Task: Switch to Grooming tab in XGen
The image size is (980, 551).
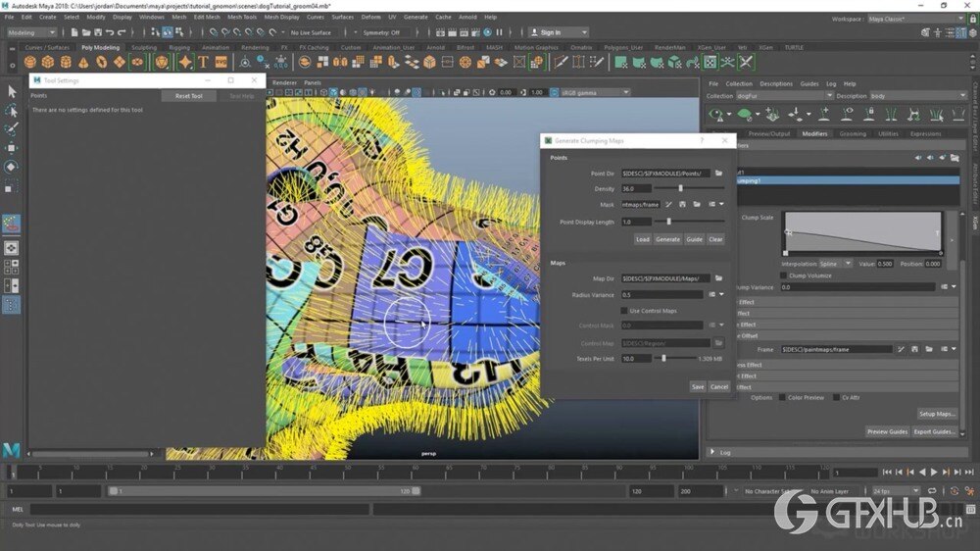Action: tap(853, 134)
